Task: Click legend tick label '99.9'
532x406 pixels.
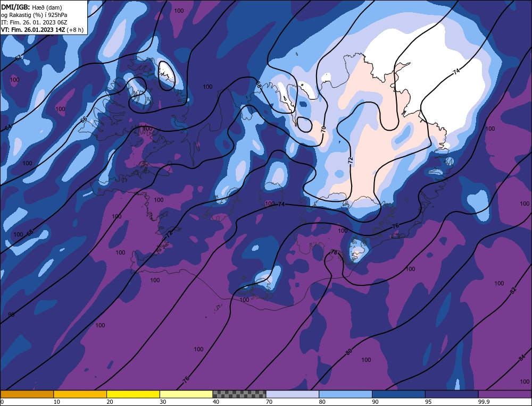Action: tap(484, 402)
